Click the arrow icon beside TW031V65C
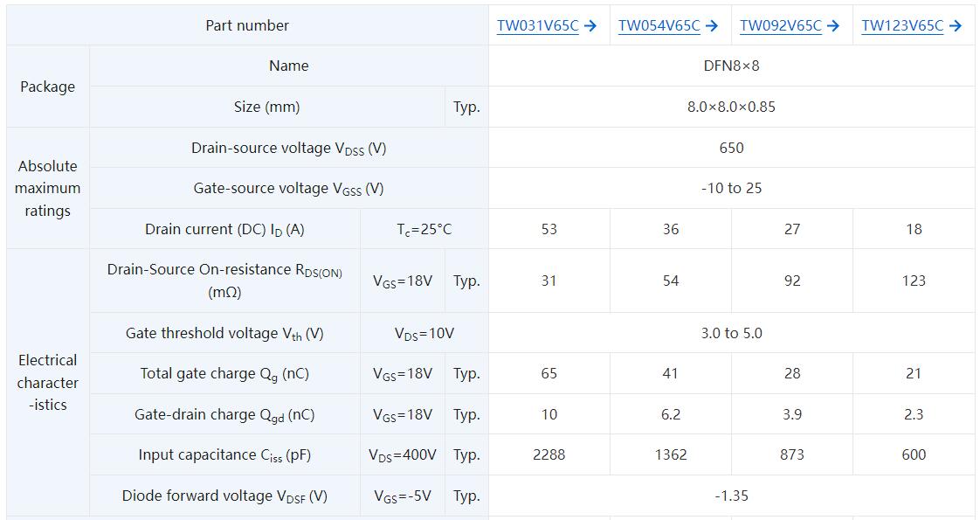980x520 pixels. (590, 25)
